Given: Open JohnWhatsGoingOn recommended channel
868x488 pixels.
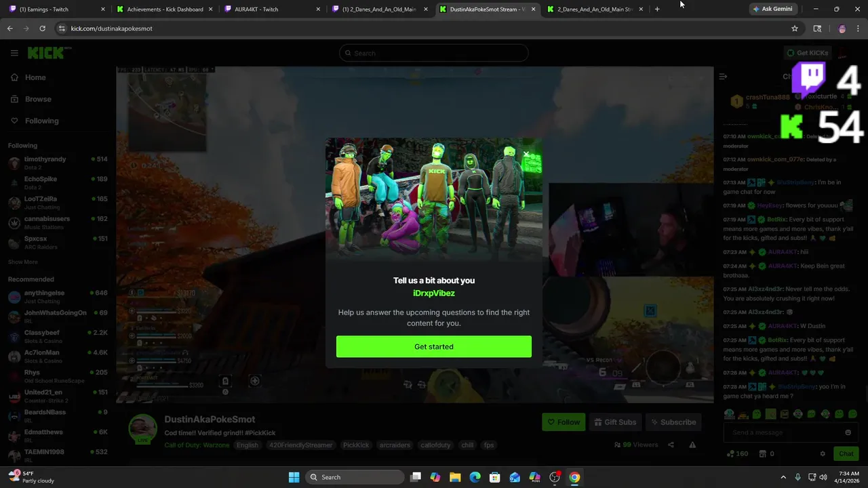Looking at the screenshot, I should pos(58,317).
